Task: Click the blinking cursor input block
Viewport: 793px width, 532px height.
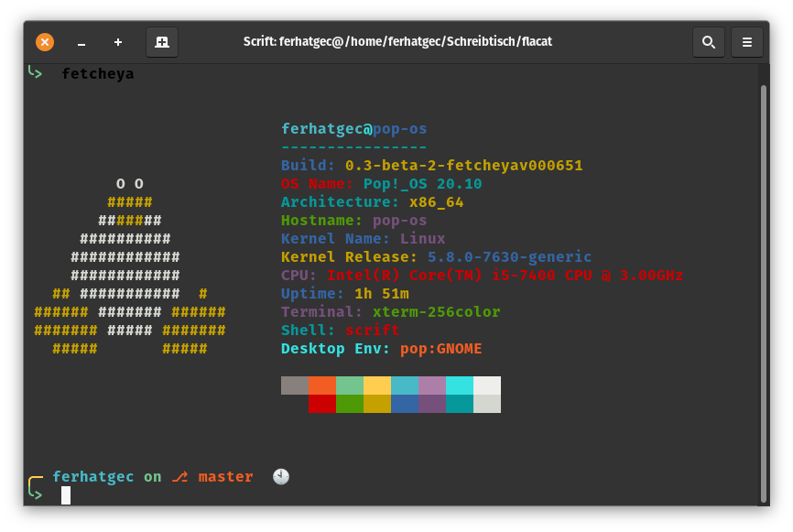Action: point(66,495)
